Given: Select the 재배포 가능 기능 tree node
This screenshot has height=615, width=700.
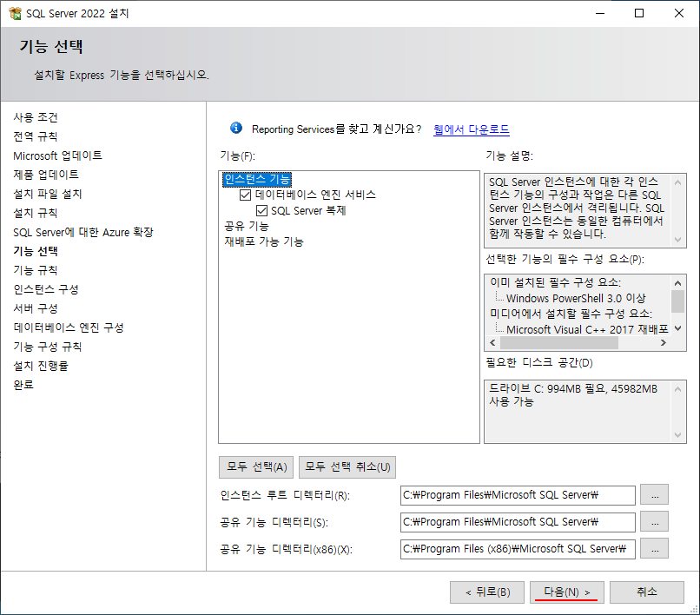Looking at the screenshot, I should pos(264,241).
